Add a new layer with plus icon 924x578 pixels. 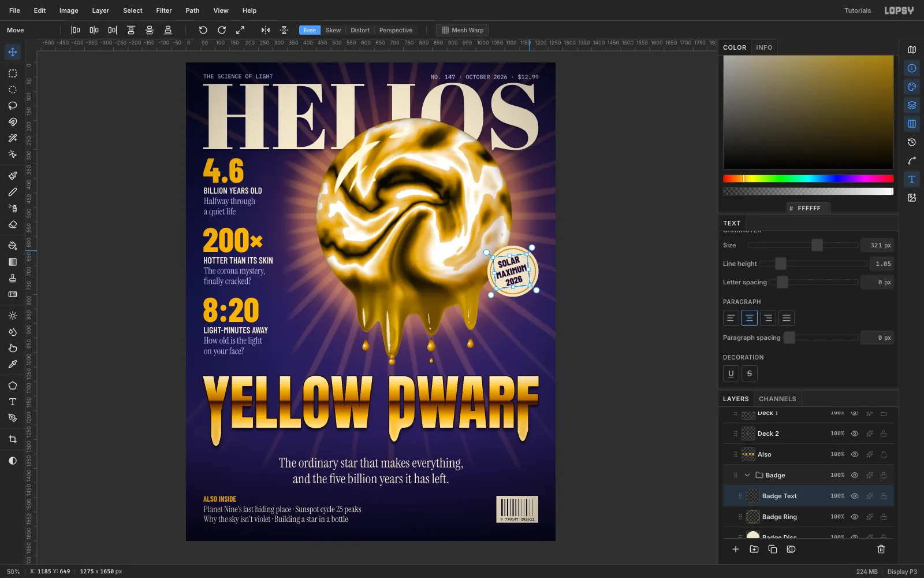pos(736,549)
